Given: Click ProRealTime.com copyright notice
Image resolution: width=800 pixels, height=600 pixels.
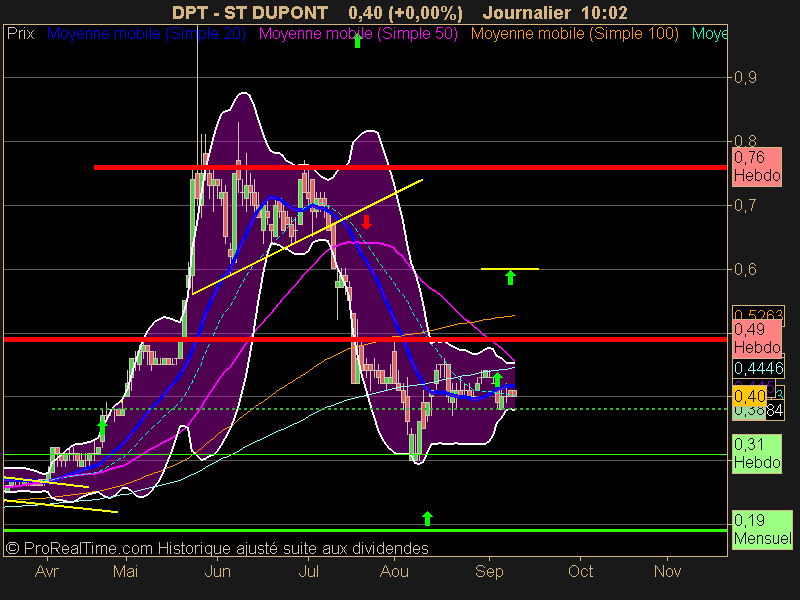Looking at the screenshot, I should click(x=217, y=548).
